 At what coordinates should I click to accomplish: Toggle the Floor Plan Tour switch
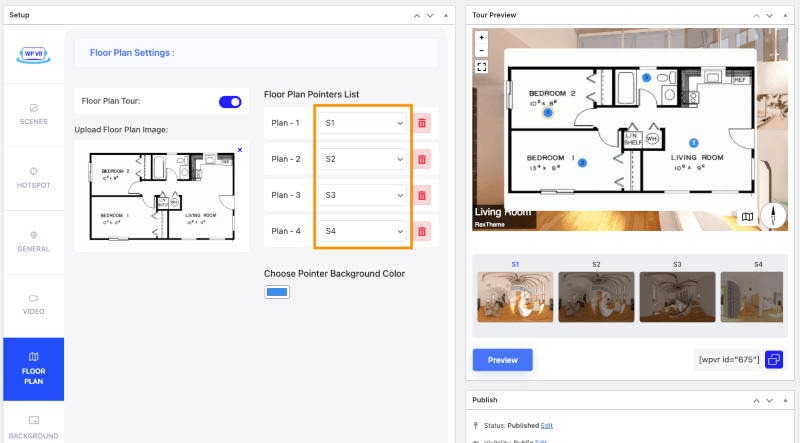click(x=230, y=102)
